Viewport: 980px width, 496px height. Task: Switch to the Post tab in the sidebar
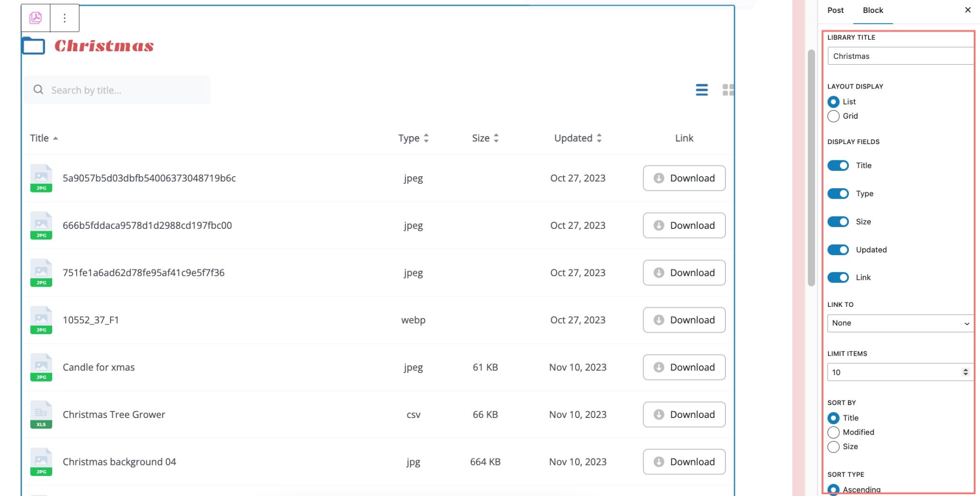[835, 10]
